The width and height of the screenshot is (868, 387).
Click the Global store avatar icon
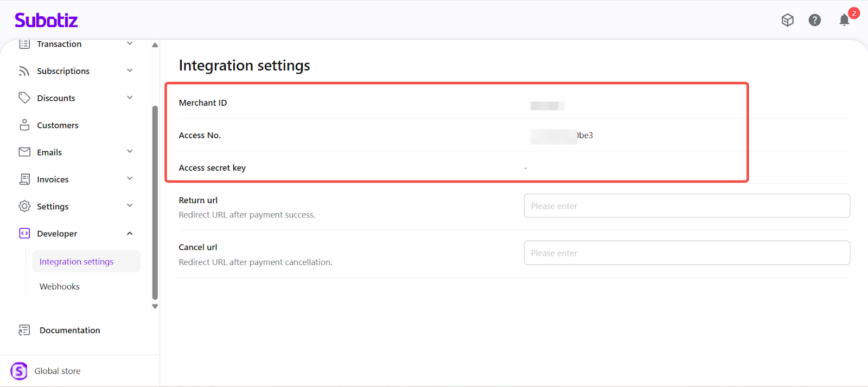19,371
